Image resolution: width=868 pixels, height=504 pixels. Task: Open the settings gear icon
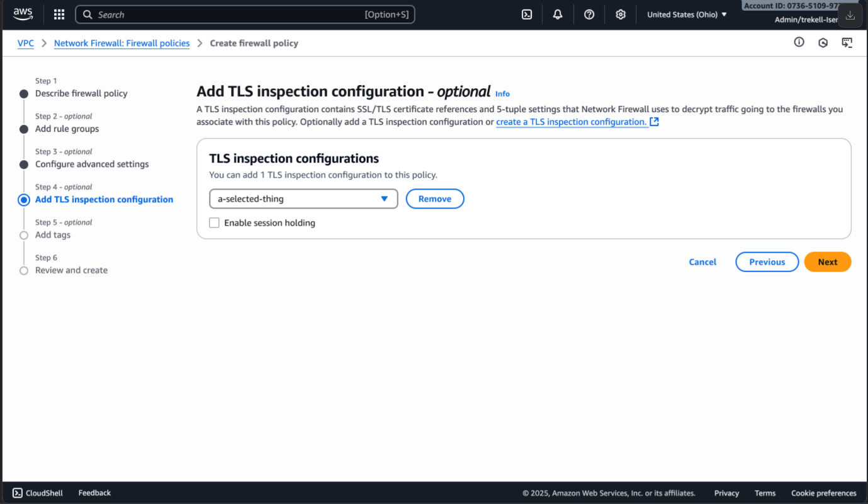(x=621, y=14)
